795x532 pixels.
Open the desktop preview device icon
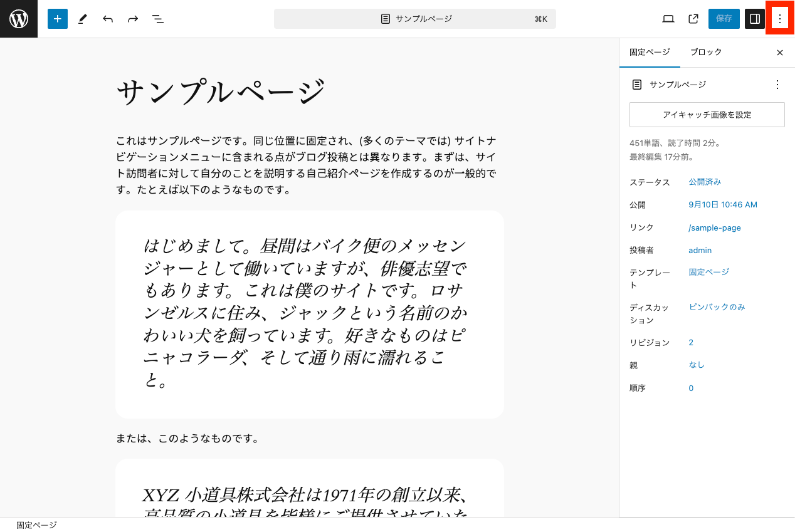click(668, 19)
